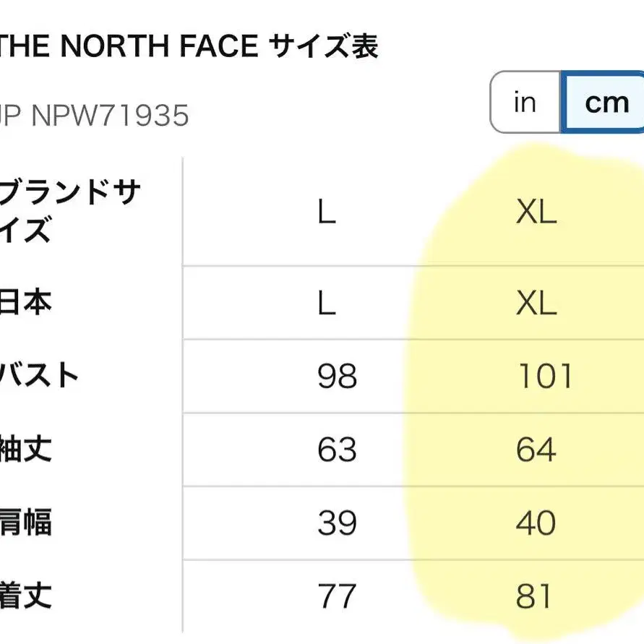Screen dimensions: 644x644
Task: Click the garment length 81 cell
Action: tap(535, 597)
